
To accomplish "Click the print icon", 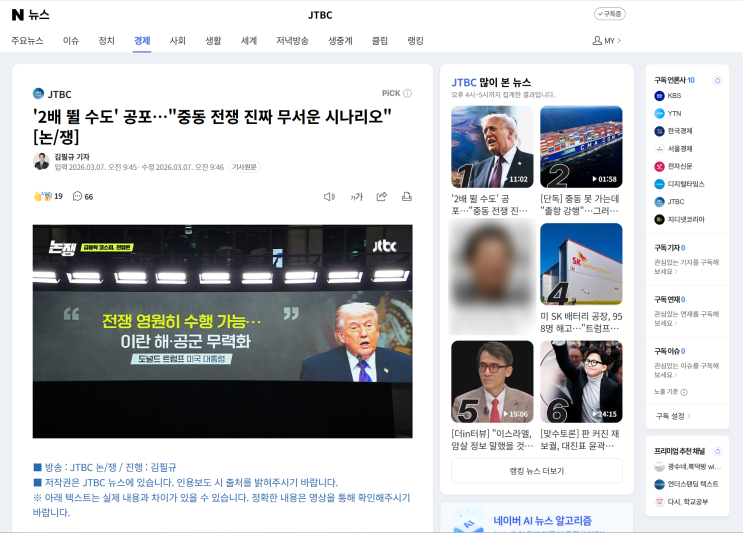I will pos(407,196).
